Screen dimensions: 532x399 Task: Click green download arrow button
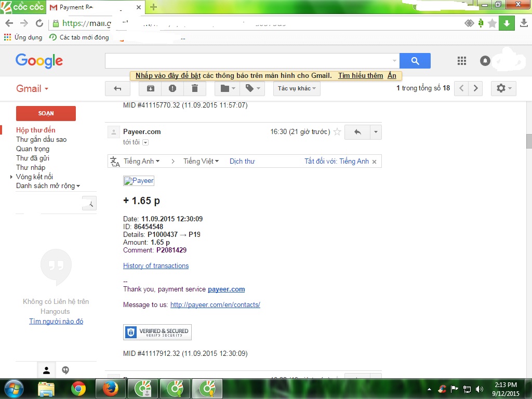(507, 23)
